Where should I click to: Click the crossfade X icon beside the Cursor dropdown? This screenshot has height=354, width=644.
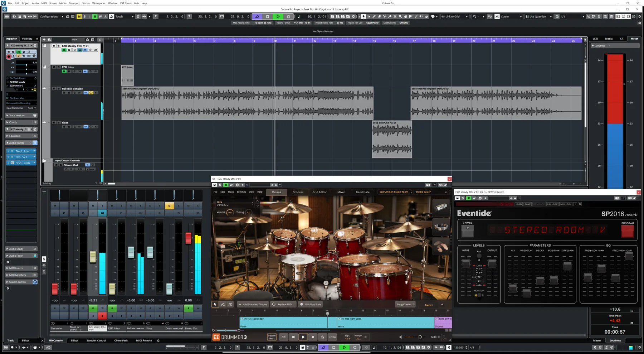coord(497,16)
